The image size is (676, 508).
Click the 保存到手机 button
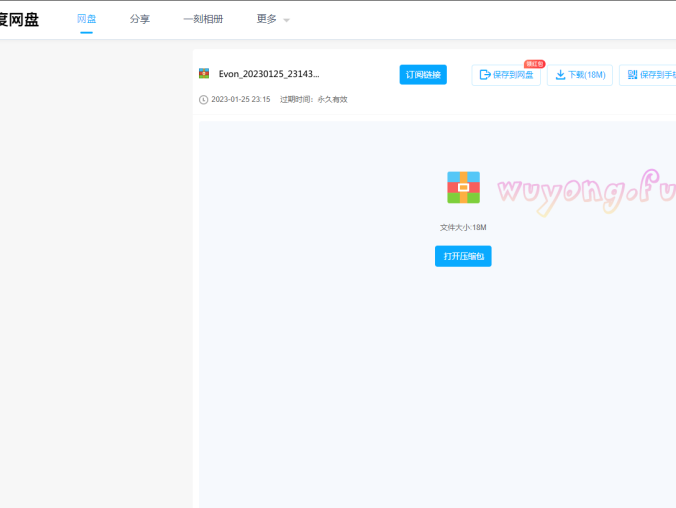tap(648, 75)
